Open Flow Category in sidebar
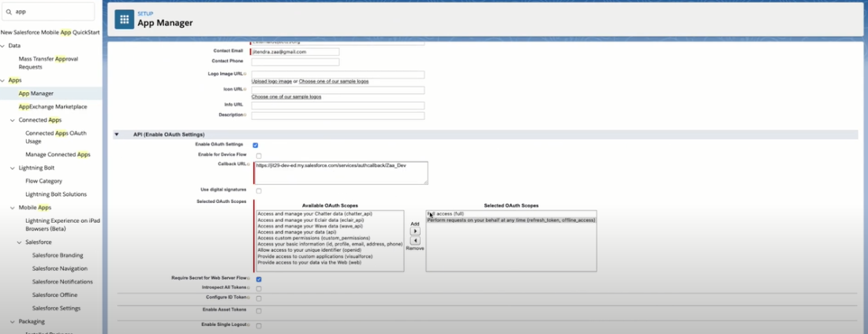The width and height of the screenshot is (868, 334). pyautogui.click(x=43, y=181)
